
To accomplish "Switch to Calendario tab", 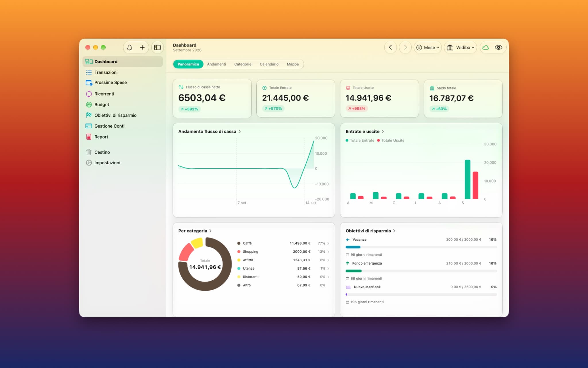I will [x=269, y=64].
